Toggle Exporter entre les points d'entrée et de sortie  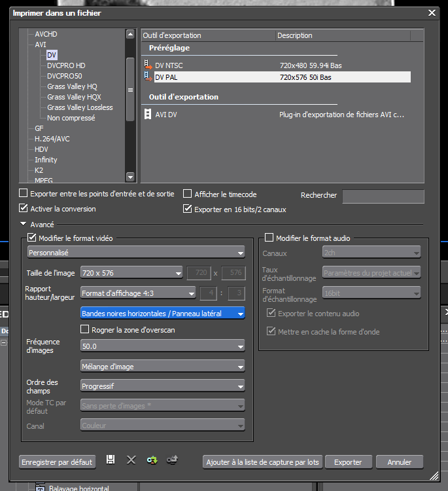click(x=23, y=193)
